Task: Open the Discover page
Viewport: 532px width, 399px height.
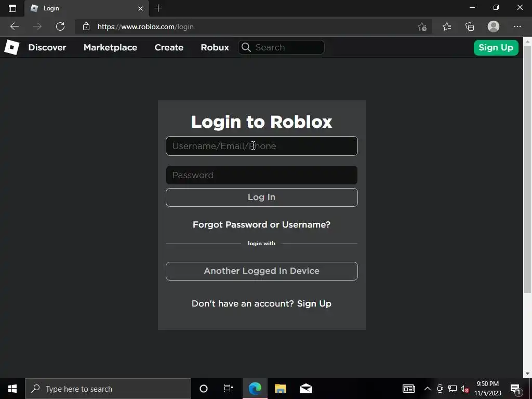Action: click(47, 47)
